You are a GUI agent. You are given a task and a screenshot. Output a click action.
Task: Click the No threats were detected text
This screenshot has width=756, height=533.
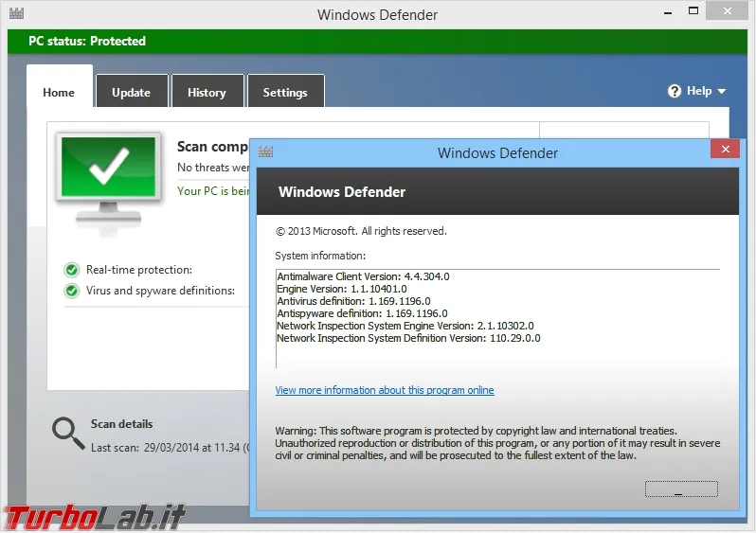213,168
